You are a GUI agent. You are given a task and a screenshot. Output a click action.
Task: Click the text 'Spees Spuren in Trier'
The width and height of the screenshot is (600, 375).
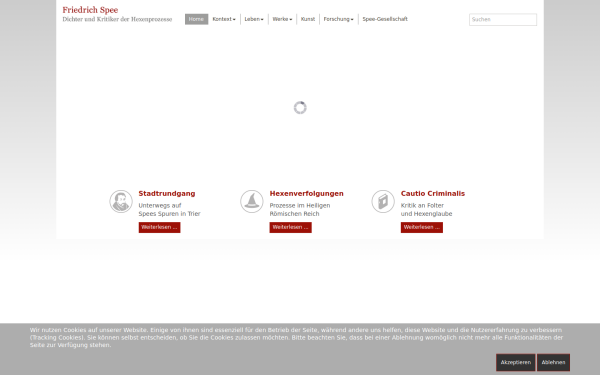coord(170,214)
